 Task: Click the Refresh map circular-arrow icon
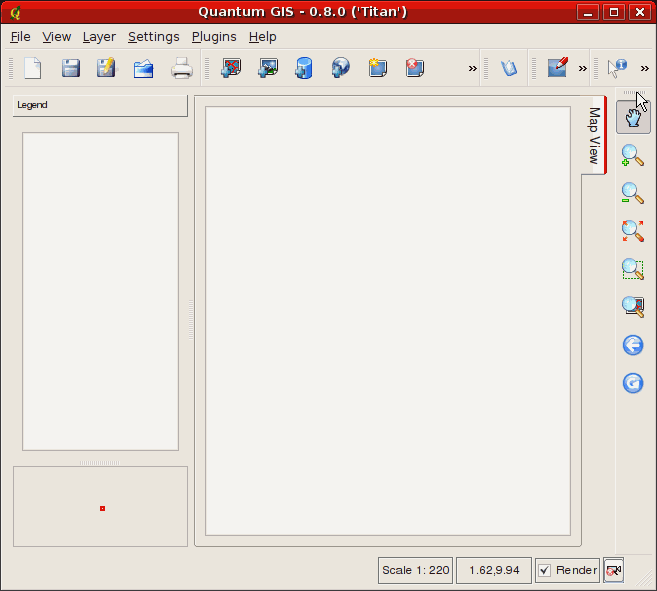coord(633,383)
